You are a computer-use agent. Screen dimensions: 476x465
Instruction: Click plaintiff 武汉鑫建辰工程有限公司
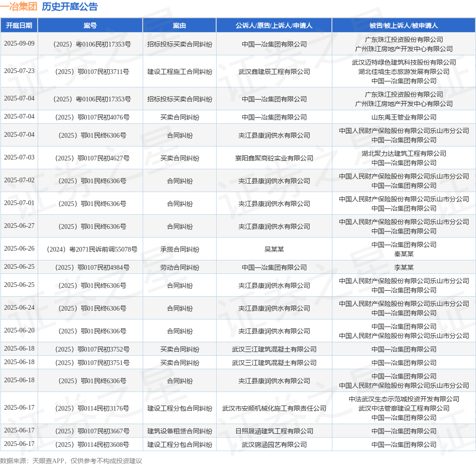[274, 72]
